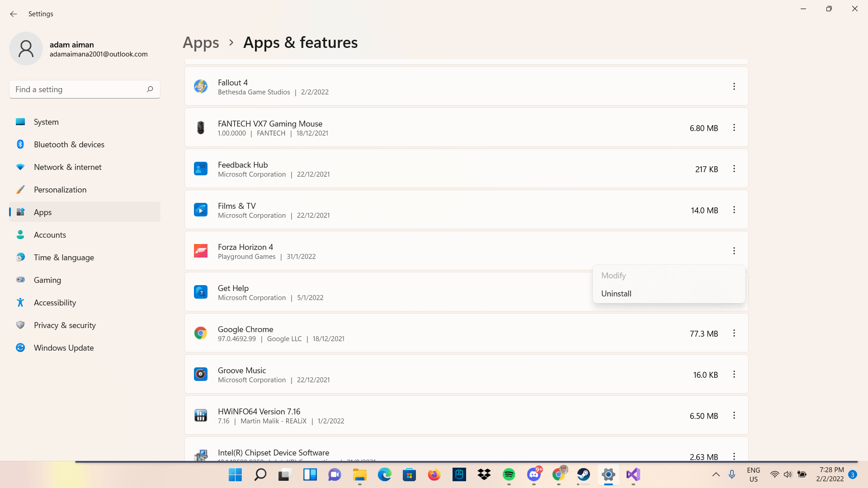This screenshot has height=488, width=868.
Task: Switch the ENG US input language
Action: [753, 475]
